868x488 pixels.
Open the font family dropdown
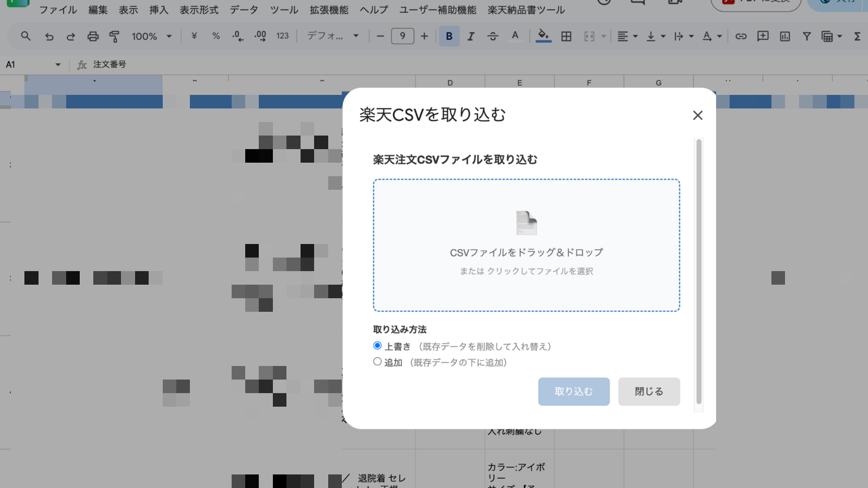point(333,36)
